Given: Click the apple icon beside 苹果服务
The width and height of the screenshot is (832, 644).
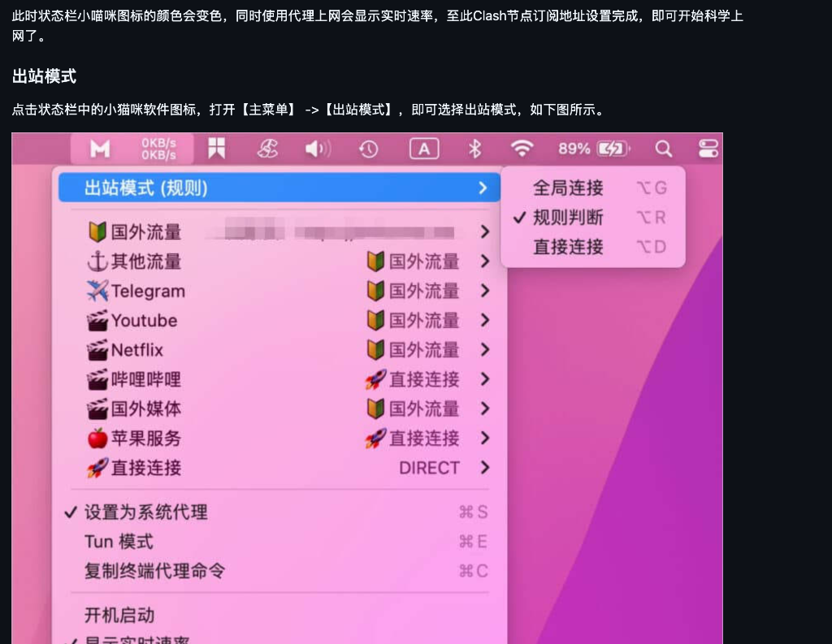Looking at the screenshot, I should coord(97,439).
